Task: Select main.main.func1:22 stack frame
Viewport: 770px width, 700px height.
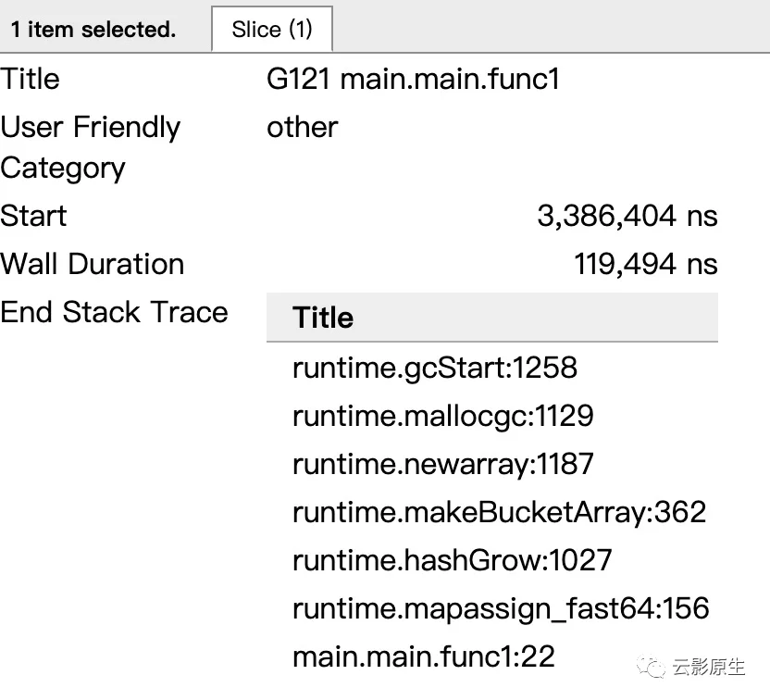Action: [x=423, y=656]
